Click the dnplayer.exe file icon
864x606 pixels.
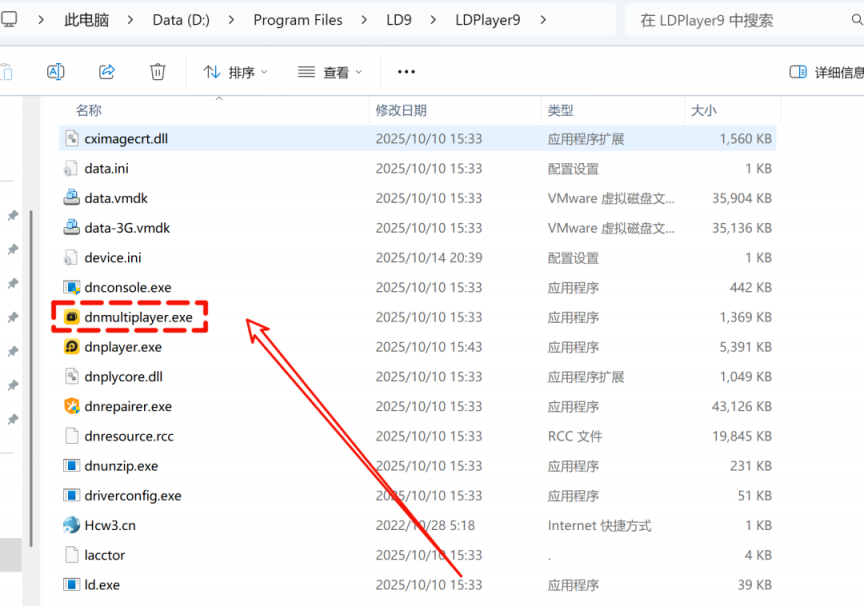coord(72,347)
